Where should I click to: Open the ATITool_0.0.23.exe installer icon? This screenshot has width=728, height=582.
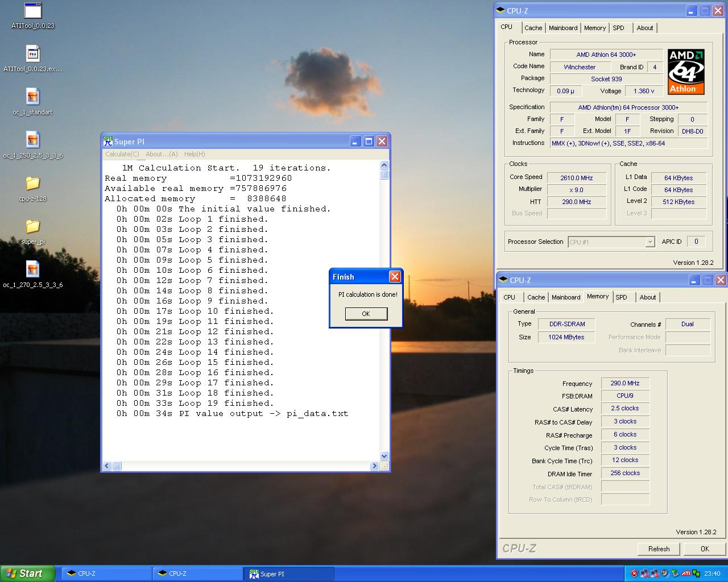[x=33, y=54]
